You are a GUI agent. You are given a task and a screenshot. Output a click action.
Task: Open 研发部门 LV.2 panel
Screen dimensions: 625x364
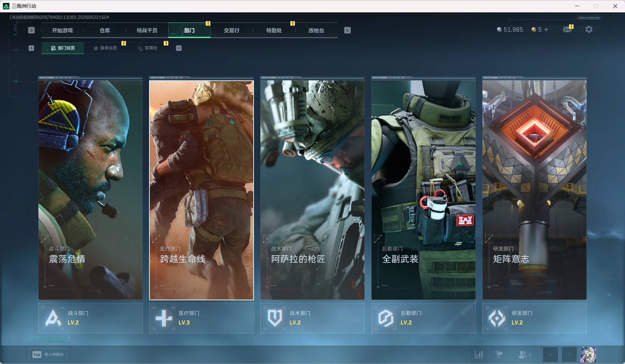[x=535, y=318]
